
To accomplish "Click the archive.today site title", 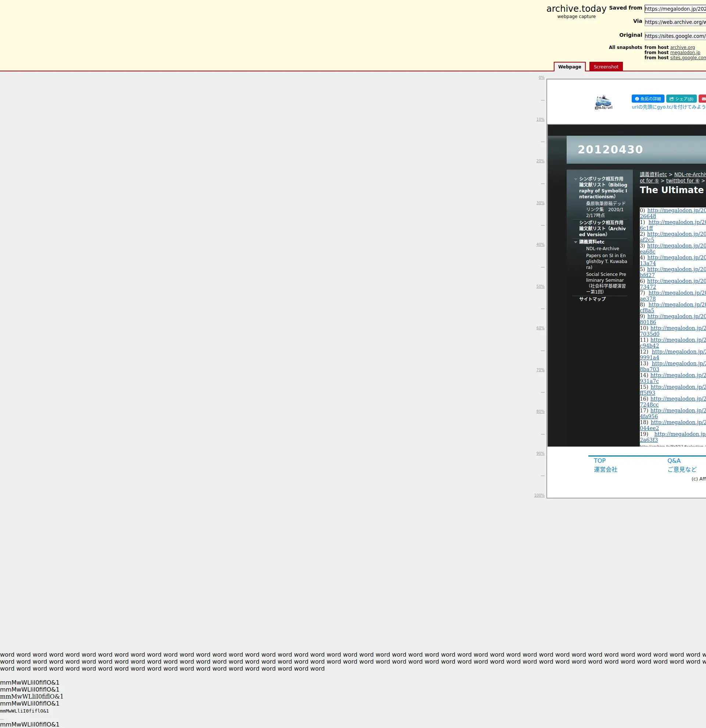I will [x=576, y=8].
